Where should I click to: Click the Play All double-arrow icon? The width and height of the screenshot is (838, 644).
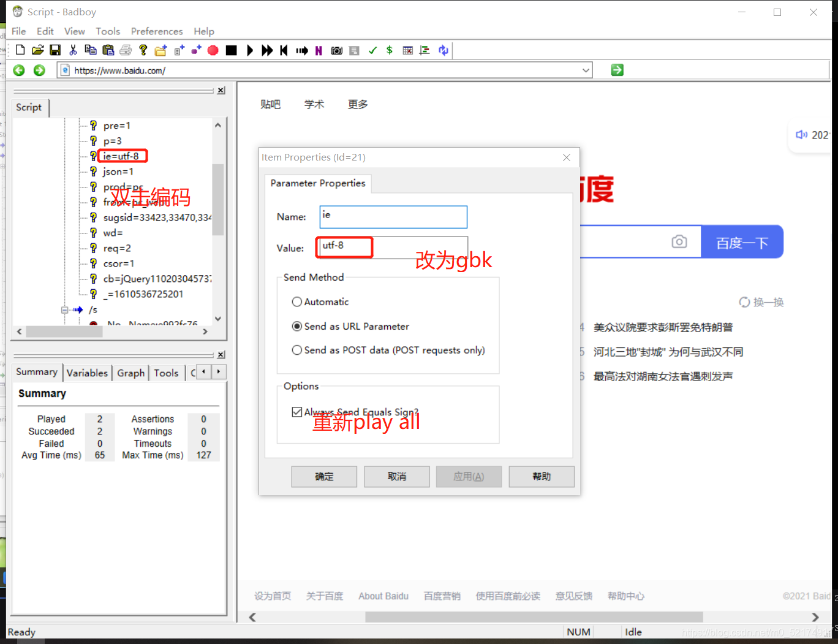click(x=267, y=50)
